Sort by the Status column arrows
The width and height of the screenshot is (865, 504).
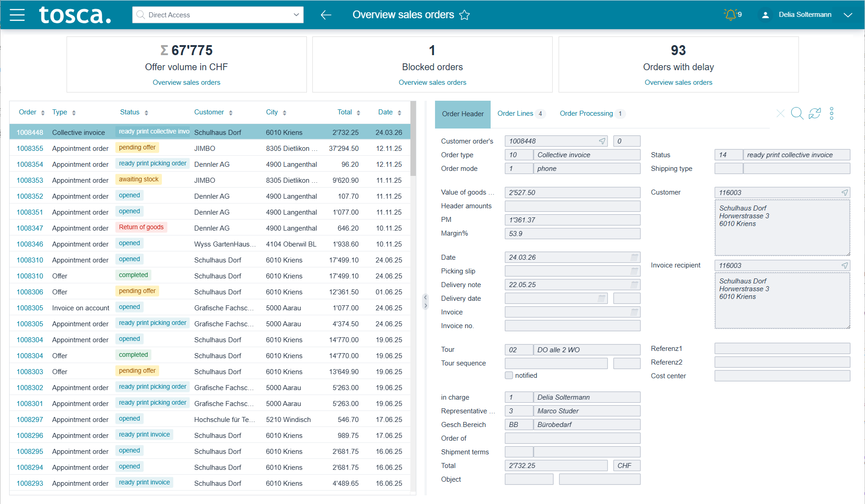pos(146,113)
